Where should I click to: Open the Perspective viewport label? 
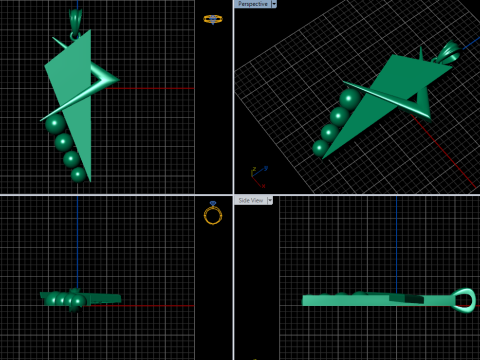pyautogui.click(x=253, y=4)
